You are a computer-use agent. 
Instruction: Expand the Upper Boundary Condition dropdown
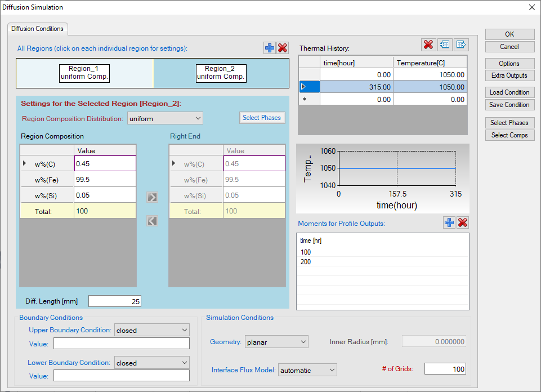[152, 330]
